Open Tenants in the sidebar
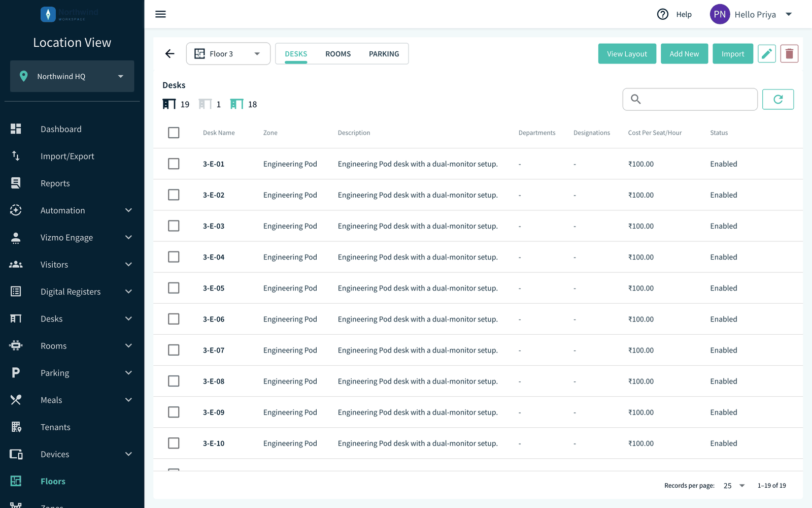The width and height of the screenshot is (812, 508). tap(72, 427)
